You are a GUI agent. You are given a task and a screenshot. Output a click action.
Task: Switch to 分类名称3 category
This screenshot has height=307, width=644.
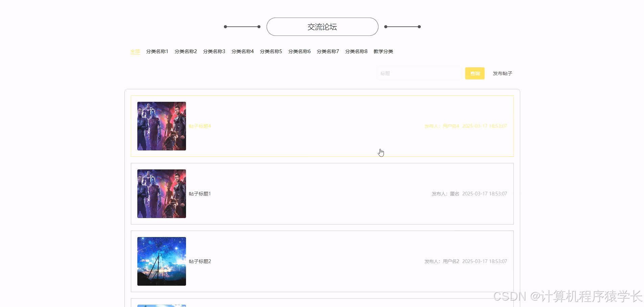coord(214,51)
